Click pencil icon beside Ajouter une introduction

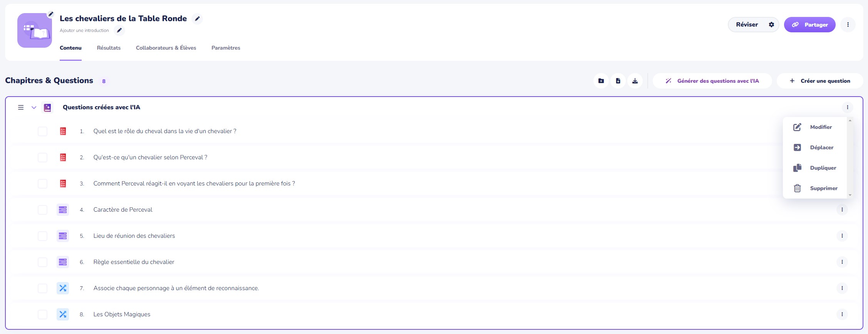119,30
